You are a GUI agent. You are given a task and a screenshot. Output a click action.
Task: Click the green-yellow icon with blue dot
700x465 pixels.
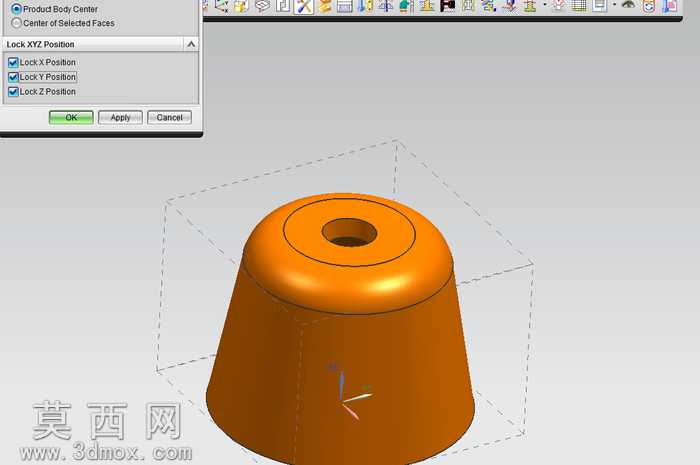point(489,6)
